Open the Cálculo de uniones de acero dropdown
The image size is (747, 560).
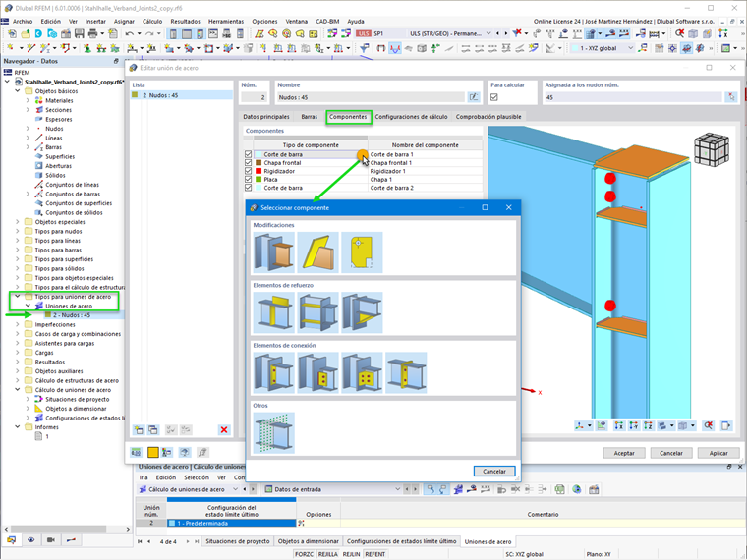pyautogui.click(x=235, y=489)
